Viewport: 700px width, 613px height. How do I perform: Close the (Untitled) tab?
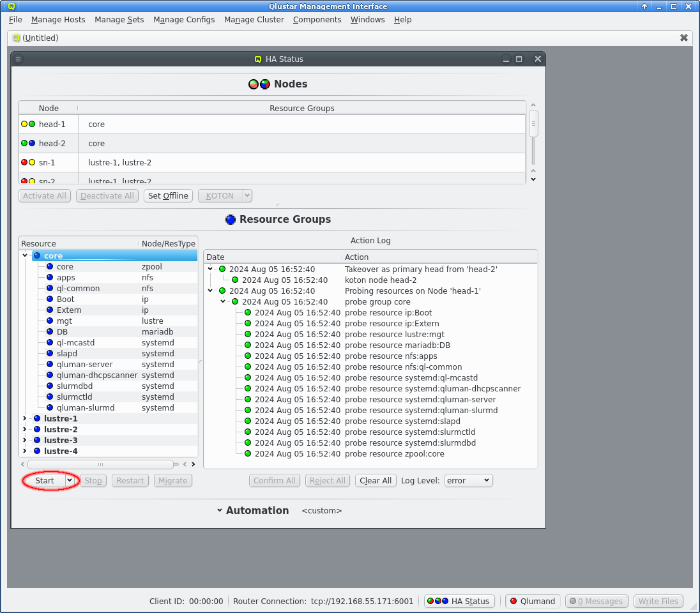(x=683, y=38)
